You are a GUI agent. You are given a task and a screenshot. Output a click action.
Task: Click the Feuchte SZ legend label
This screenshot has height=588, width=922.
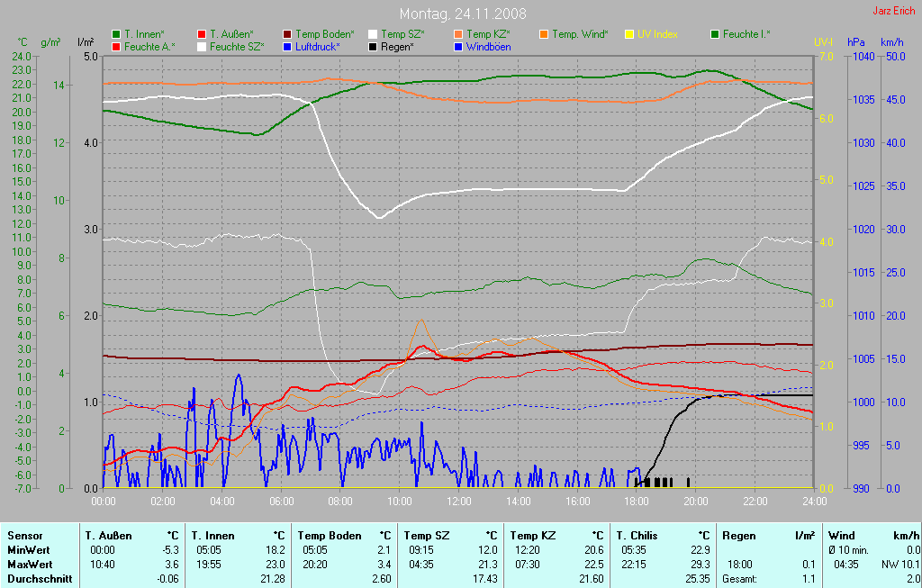tap(236, 46)
